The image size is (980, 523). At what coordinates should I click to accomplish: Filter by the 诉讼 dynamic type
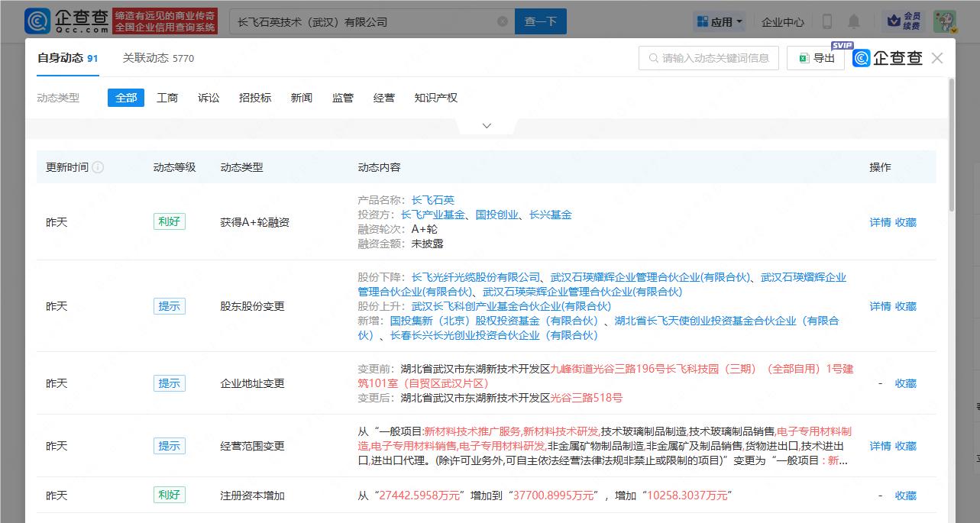tap(209, 98)
